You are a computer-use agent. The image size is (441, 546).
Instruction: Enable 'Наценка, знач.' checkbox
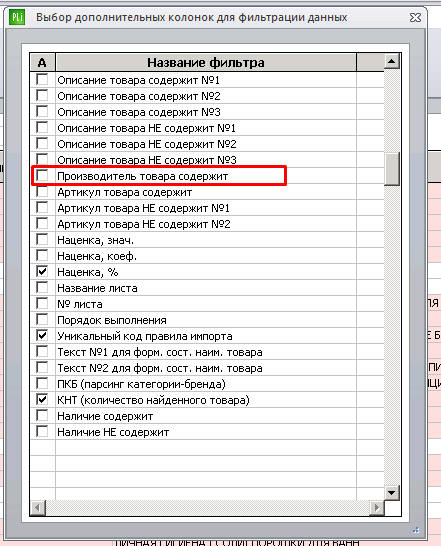pos(42,239)
